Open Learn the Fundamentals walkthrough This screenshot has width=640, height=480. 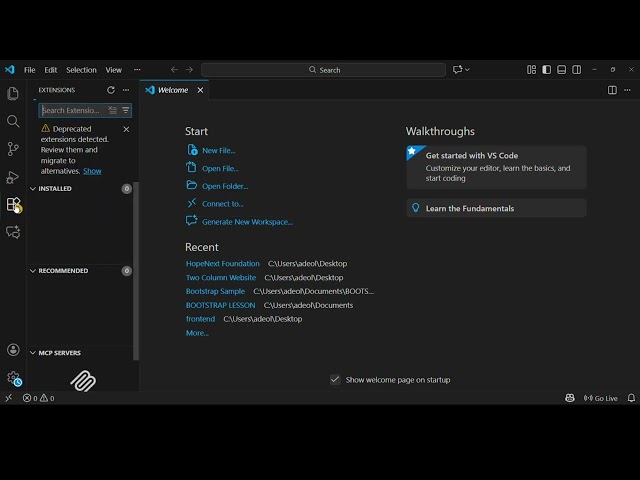coord(496,208)
